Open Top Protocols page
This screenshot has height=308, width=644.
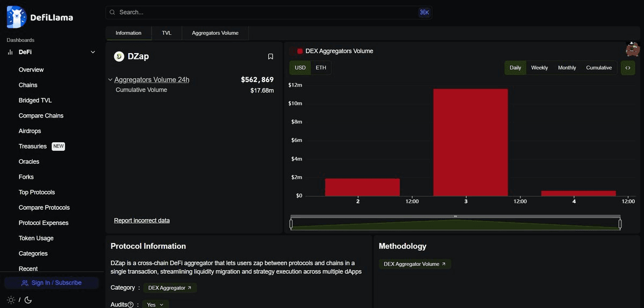click(x=36, y=192)
